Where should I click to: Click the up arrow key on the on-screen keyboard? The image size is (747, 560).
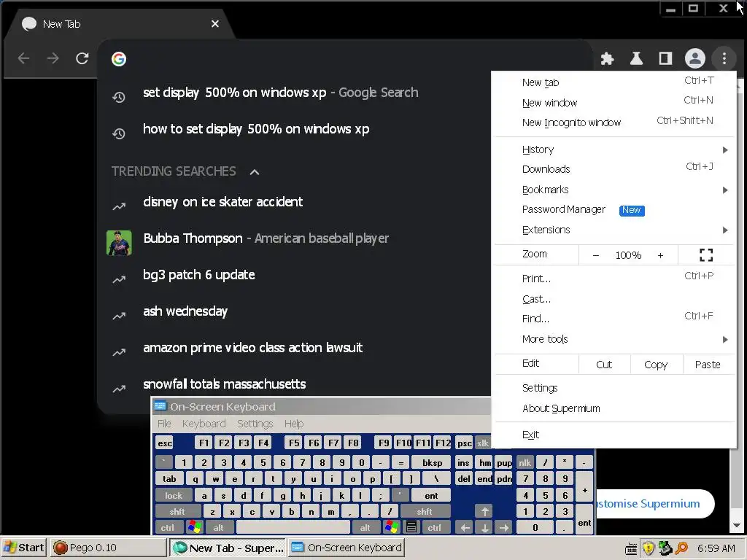(x=484, y=511)
